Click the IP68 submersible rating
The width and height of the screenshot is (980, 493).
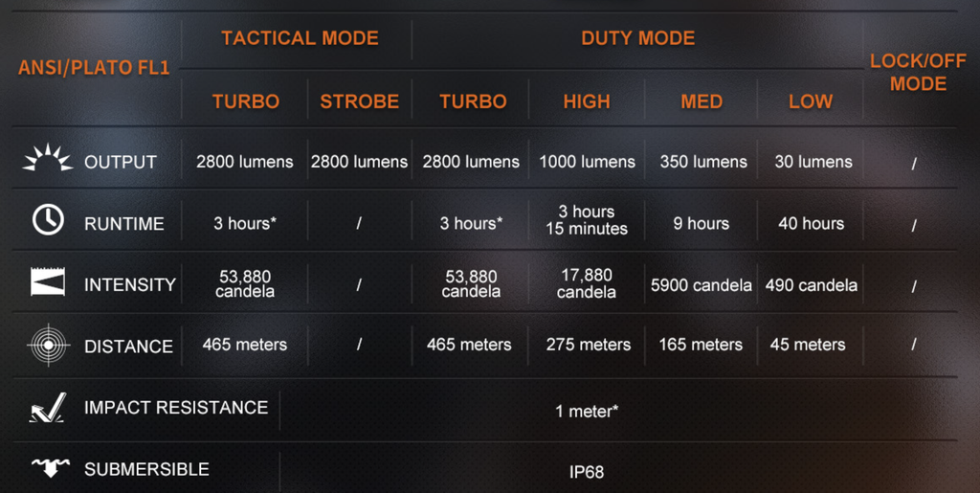point(586,472)
